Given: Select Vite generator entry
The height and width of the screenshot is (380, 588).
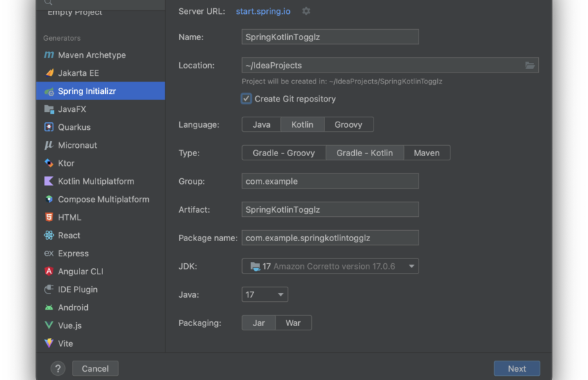Looking at the screenshot, I should coord(100,343).
